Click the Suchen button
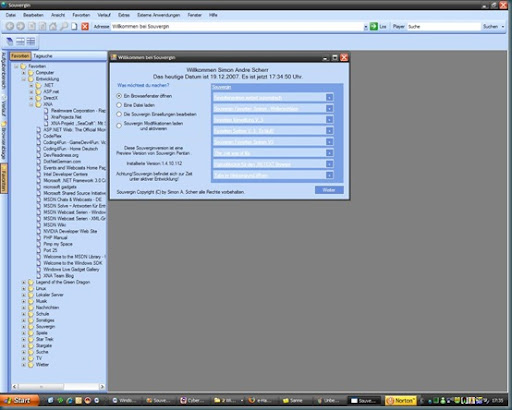The width and height of the screenshot is (512, 410). pyautogui.click(x=490, y=26)
